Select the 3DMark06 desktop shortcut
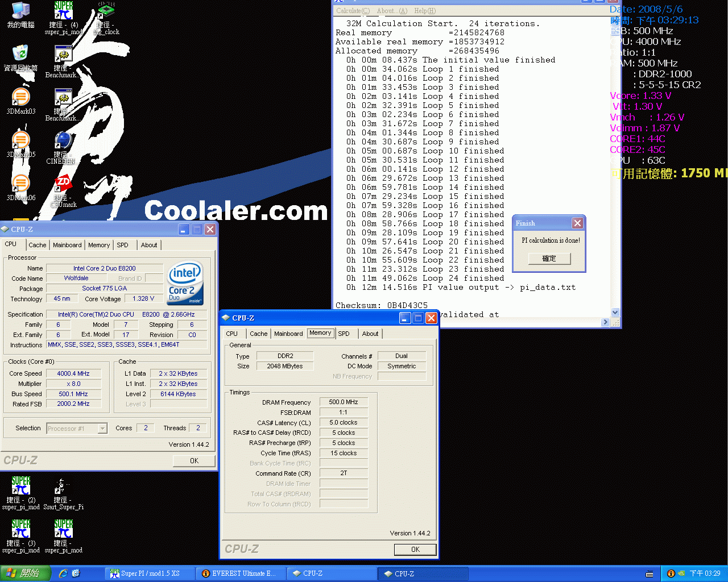This screenshot has width=728, height=582. tap(20, 188)
